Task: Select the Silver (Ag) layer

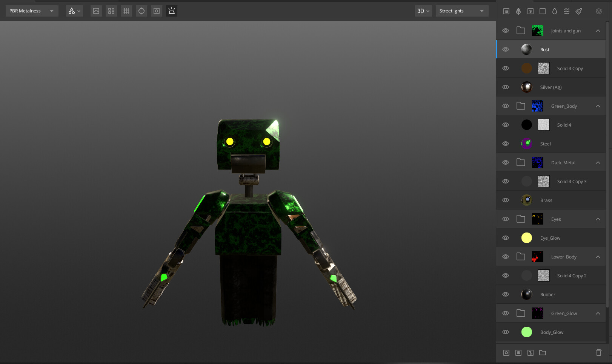Action: [551, 87]
